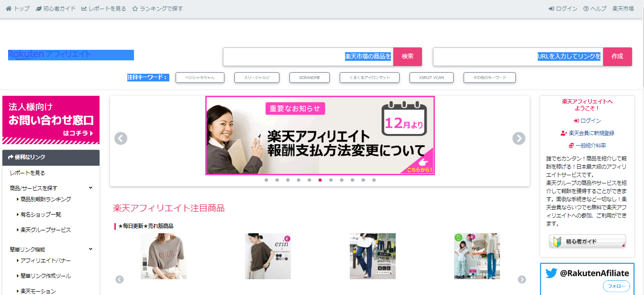Click the ヘルプ question mark icon
Viewport: 644px width, 295px height.
pos(586,9)
